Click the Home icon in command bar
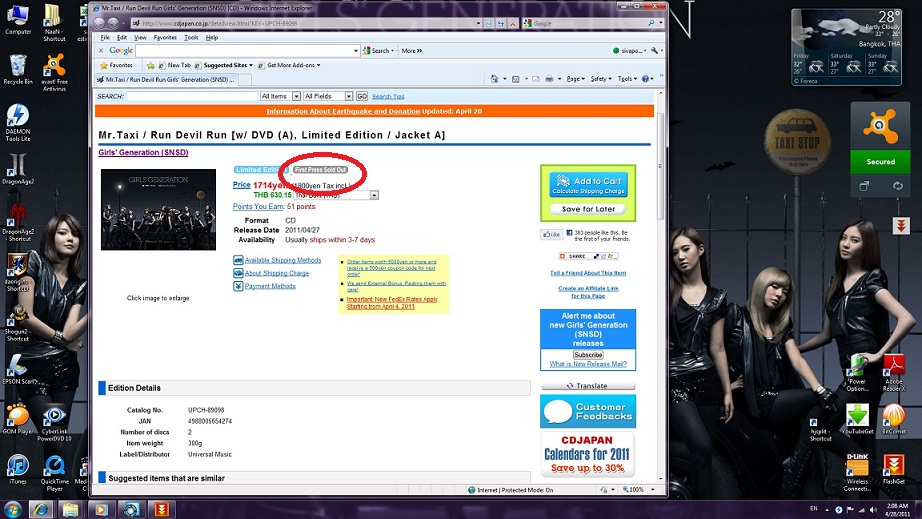This screenshot has width=922, height=519. (x=494, y=79)
